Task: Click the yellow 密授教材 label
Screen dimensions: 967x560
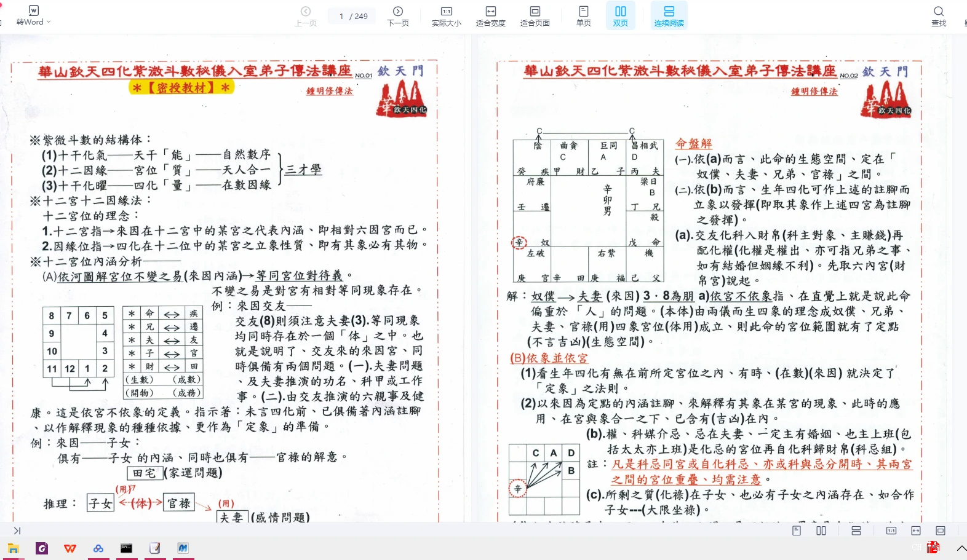Action: coord(182,87)
